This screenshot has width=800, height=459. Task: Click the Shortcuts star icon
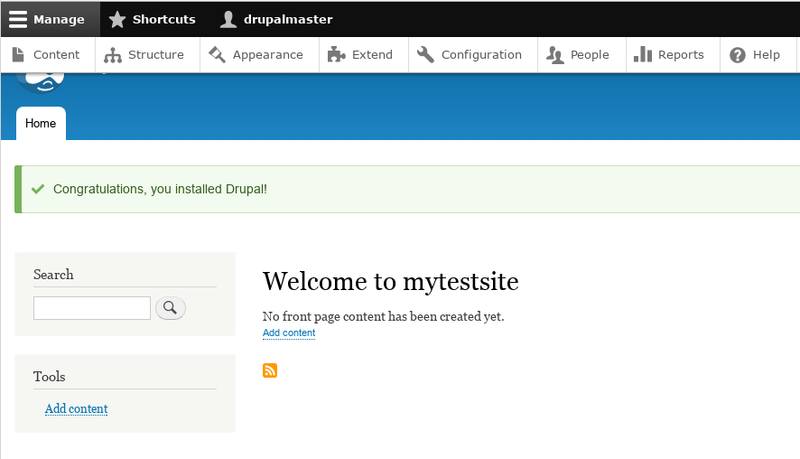coord(117,19)
